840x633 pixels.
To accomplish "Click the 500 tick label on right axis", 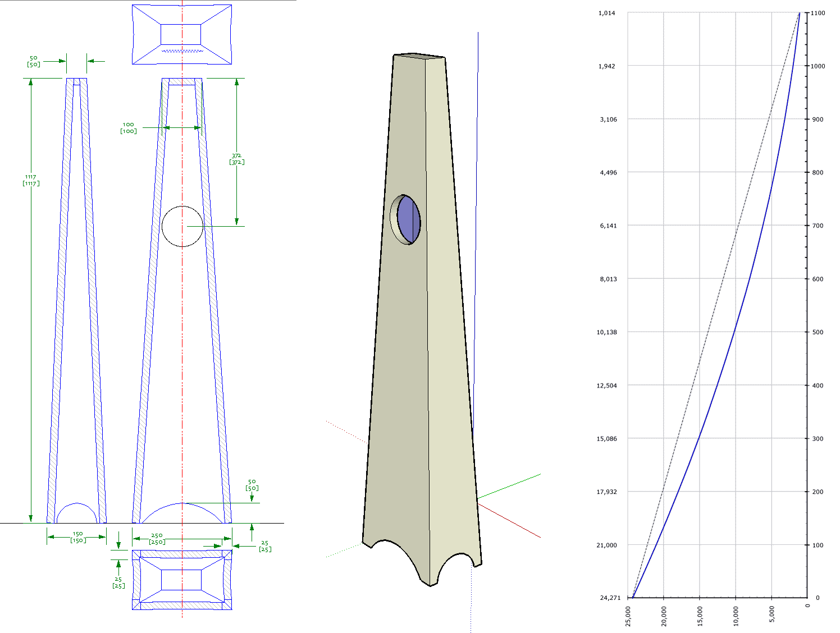I will pyautogui.click(x=818, y=332).
